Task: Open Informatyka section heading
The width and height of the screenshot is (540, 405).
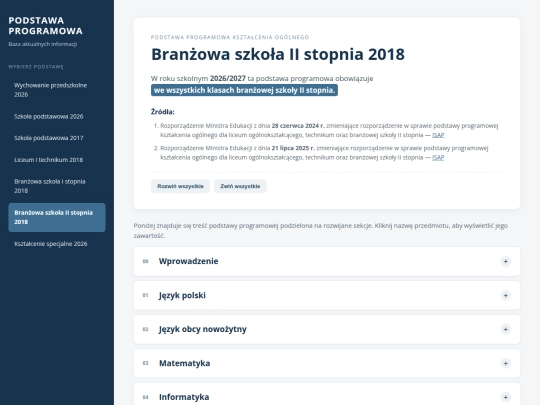Action: coord(184,397)
